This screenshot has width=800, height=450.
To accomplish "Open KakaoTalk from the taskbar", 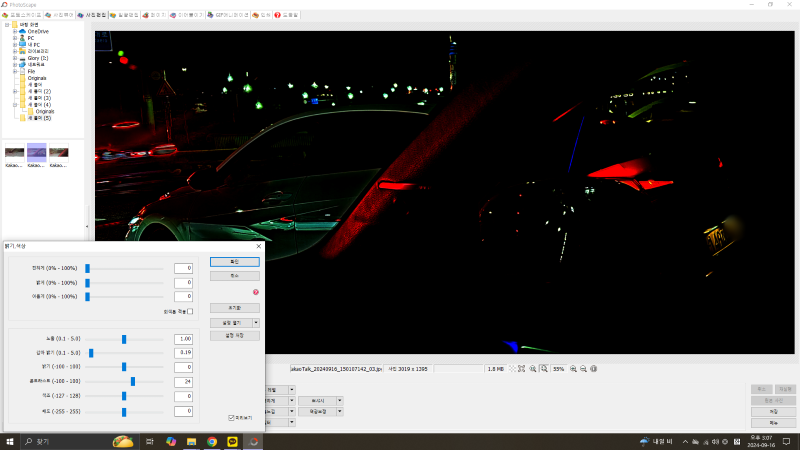I will tap(233, 441).
